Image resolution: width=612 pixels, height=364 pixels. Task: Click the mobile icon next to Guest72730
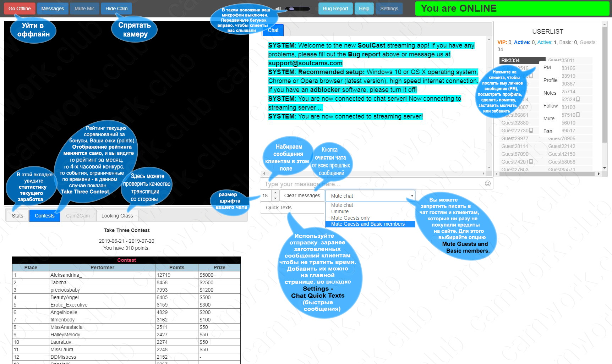(531, 131)
